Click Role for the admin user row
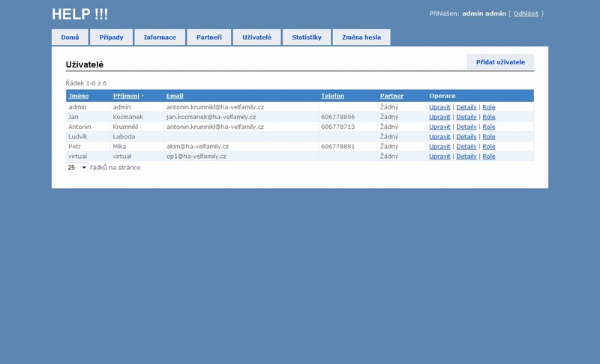Screen dimensions: 600x364 coord(489,107)
